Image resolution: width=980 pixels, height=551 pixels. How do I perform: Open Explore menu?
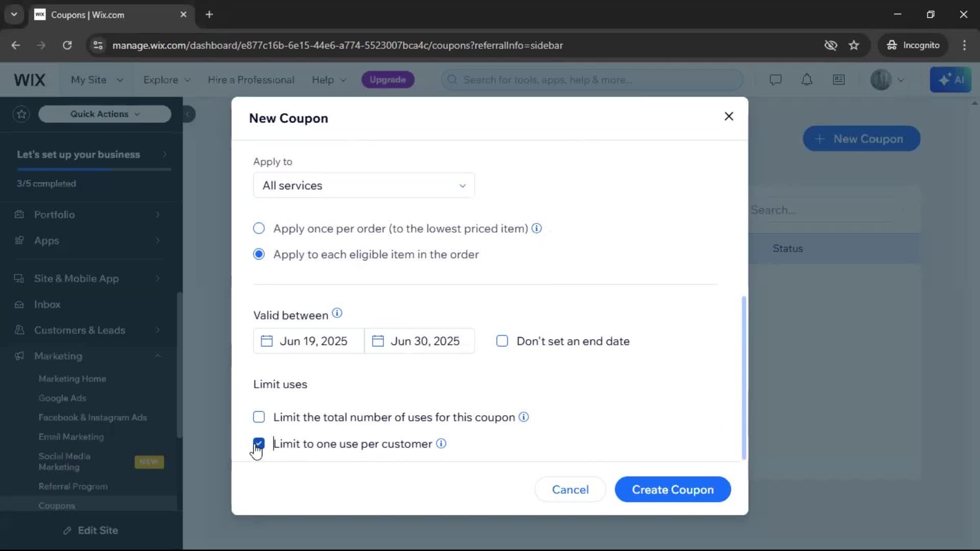click(x=167, y=80)
